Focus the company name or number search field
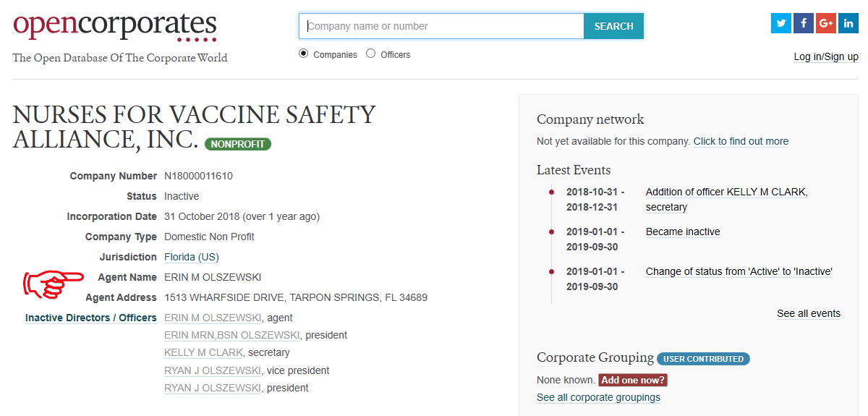 pyautogui.click(x=441, y=26)
